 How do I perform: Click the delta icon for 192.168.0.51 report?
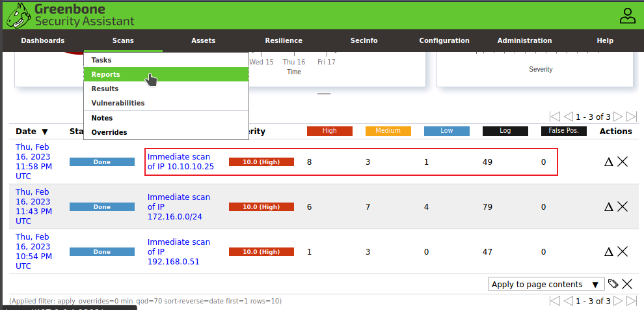click(609, 251)
